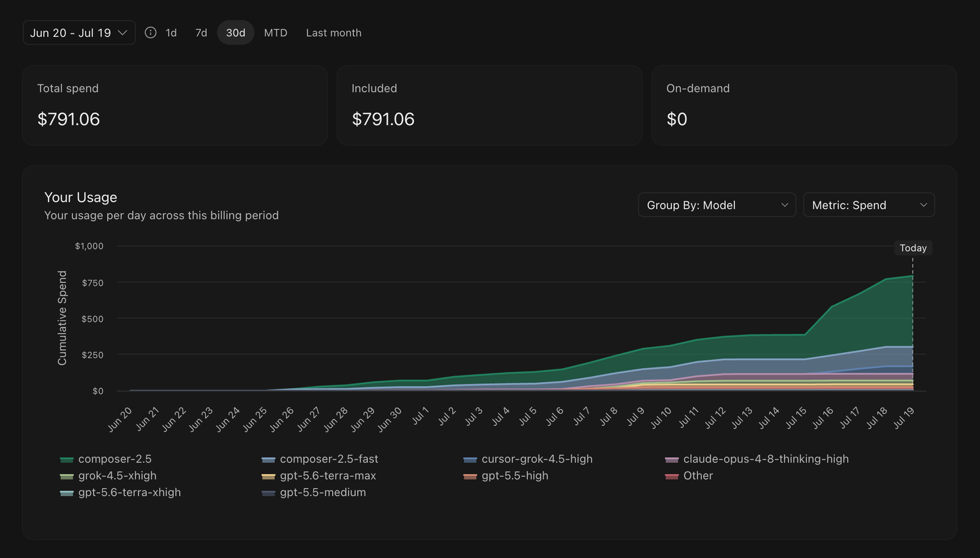This screenshot has height=558, width=980.
Task: Click the Jun 20 axis label
Action: pos(120,420)
